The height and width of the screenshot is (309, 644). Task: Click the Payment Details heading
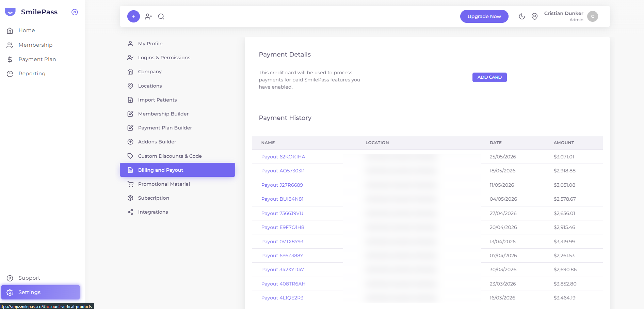click(x=285, y=55)
